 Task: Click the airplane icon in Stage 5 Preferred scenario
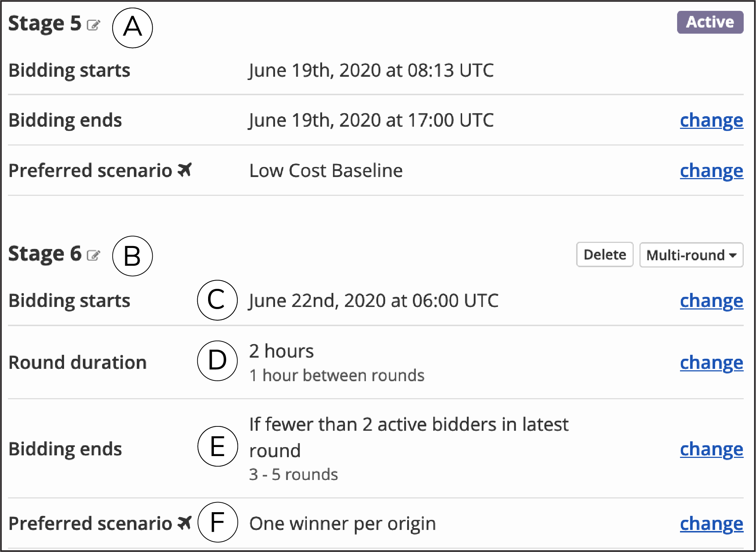click(x=185, y=170)
